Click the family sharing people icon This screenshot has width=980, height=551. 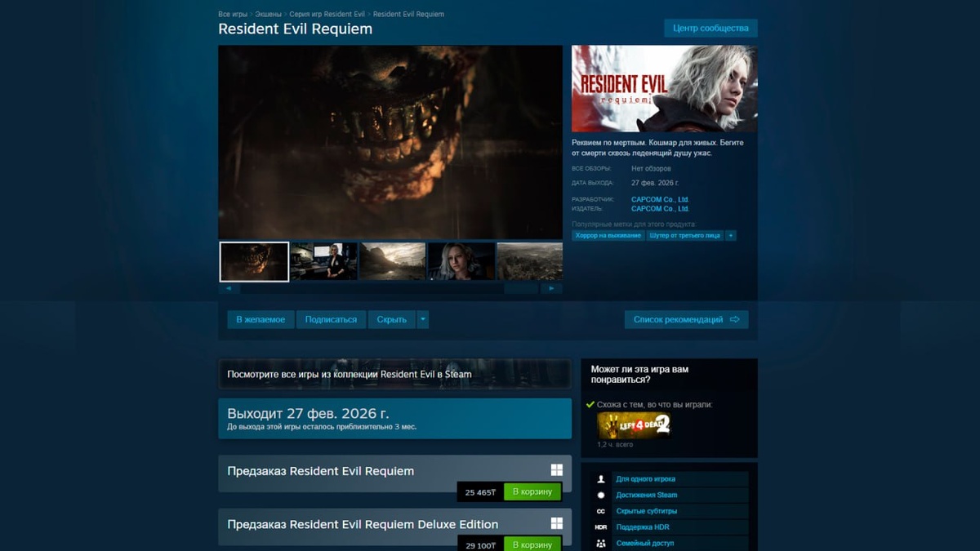tap(601, 543)
